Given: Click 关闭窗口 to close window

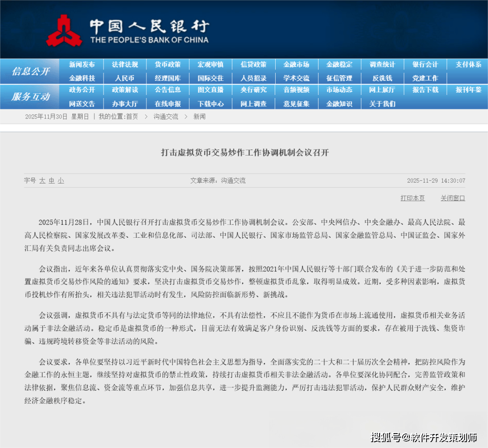Looking at the screenshot, I should [453, 198].
